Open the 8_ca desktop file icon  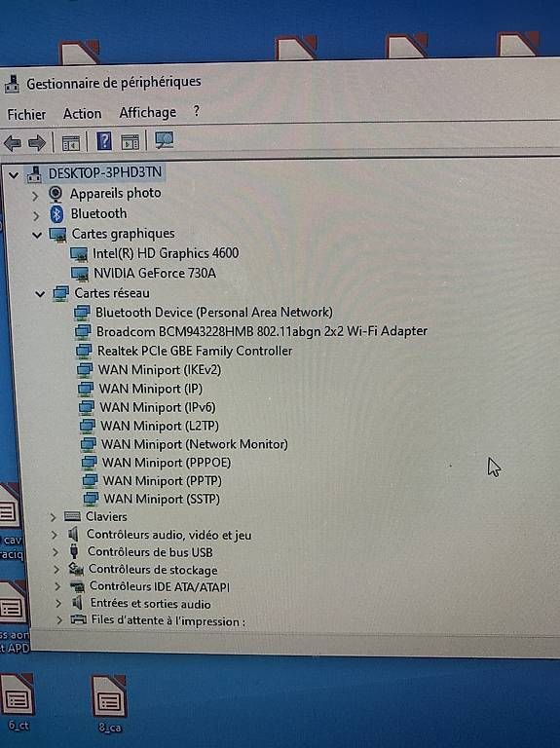(109, 696)
